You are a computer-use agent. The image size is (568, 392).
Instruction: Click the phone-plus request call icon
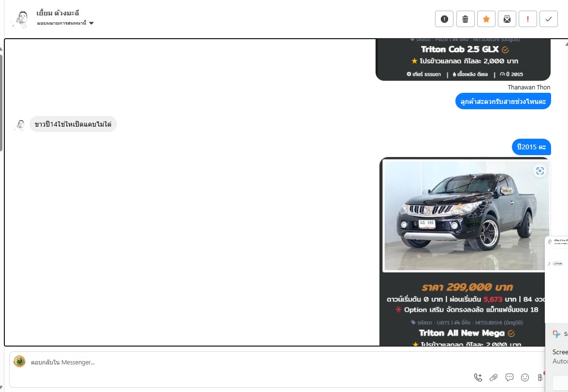click(478, 377)
